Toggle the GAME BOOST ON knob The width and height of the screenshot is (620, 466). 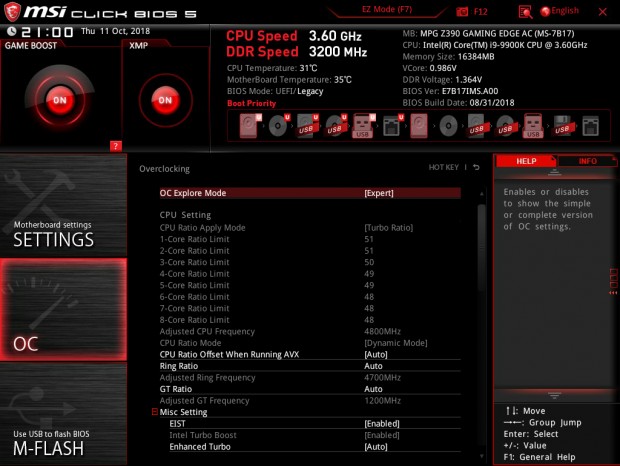click(60, 100)
